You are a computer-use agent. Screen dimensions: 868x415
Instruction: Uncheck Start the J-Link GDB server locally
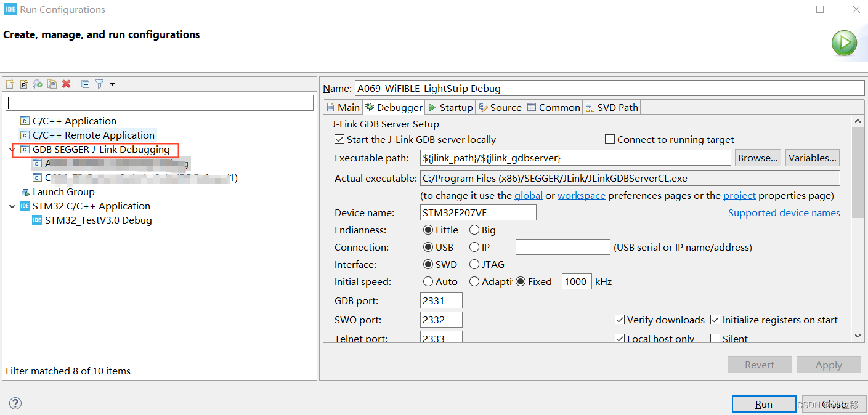pos(339,139)
